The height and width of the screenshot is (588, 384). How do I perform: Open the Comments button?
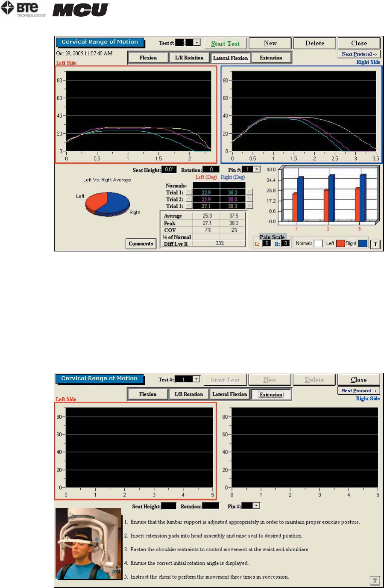(141, 244)
